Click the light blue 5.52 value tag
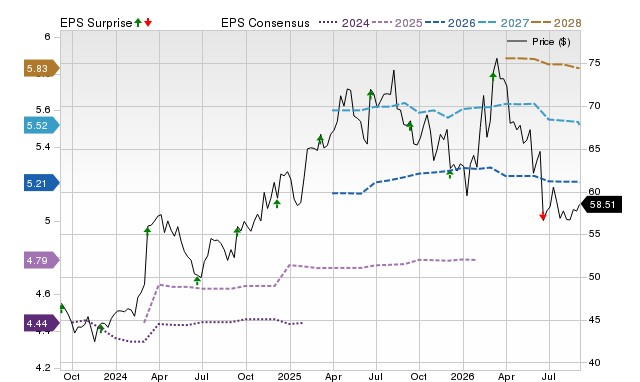Viewport: 640px width, 382px height. point(42,125)
